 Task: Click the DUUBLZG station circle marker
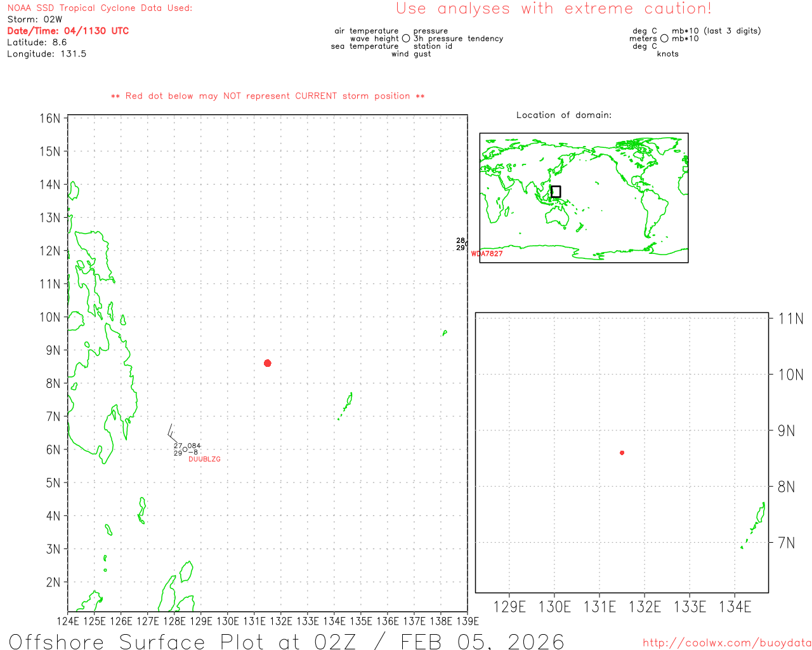click(185, 449)
